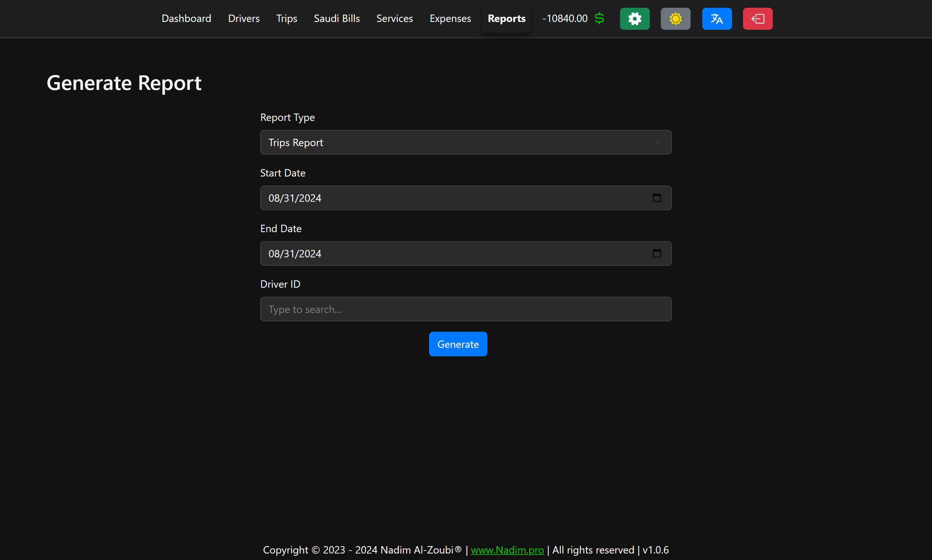Screen dimensions: 932x560
Task: Click into the End Date field
Action: click(465, 253)
